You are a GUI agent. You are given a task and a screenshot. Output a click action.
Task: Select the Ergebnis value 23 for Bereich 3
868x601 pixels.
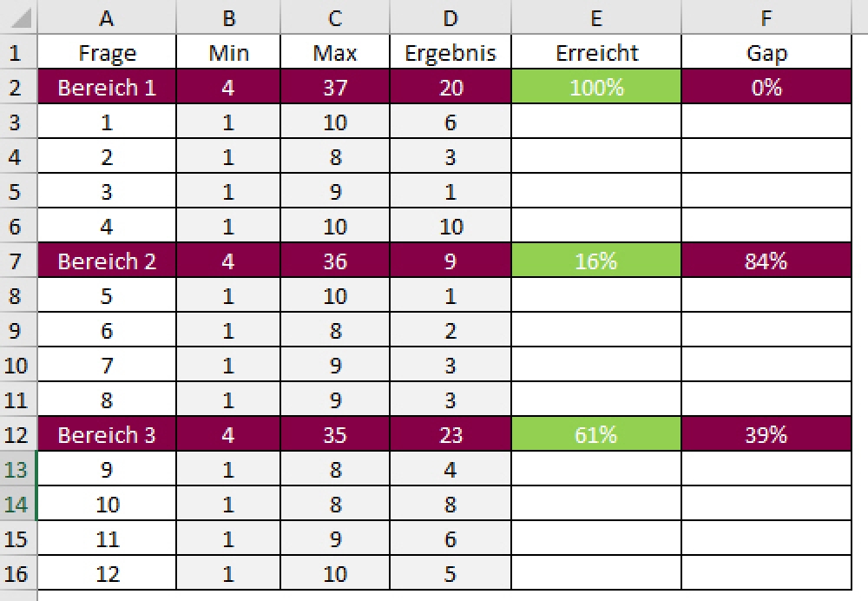point(450,434)
